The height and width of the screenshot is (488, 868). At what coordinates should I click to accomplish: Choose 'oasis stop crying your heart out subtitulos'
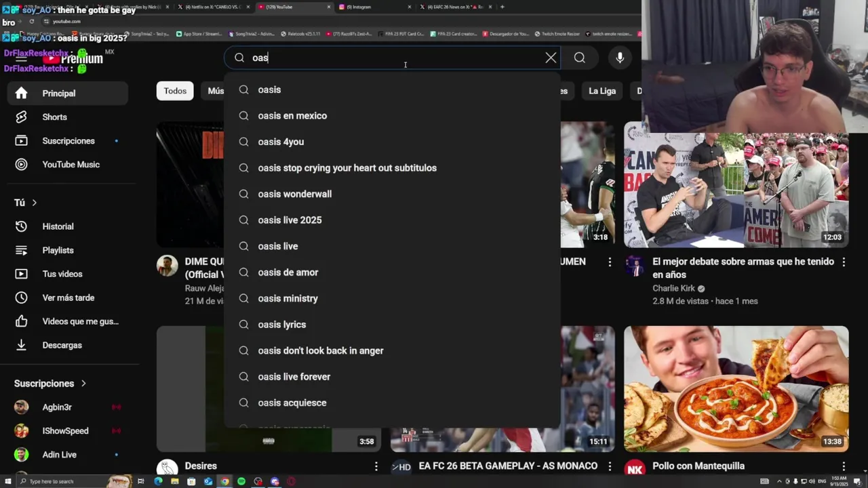(x=393, y=168)
